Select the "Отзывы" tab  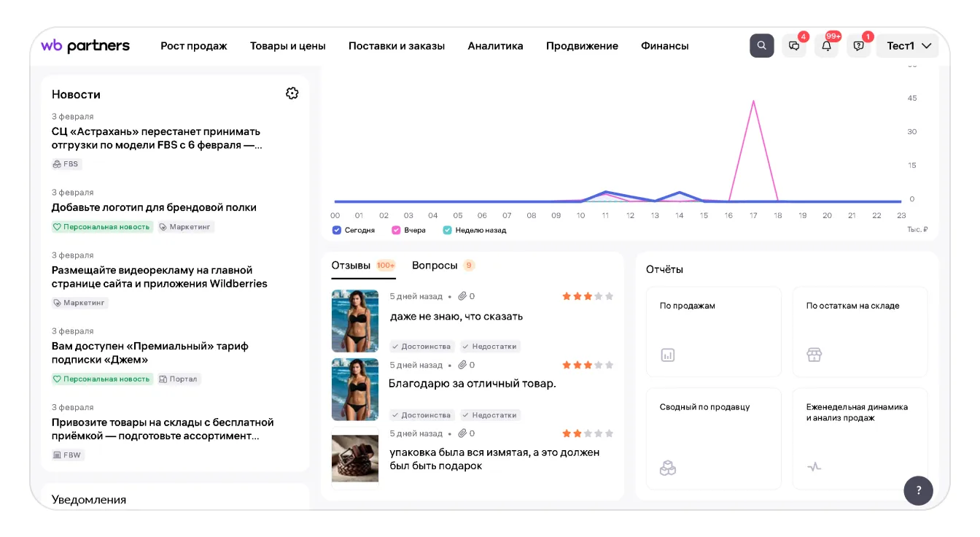[351, 266]
